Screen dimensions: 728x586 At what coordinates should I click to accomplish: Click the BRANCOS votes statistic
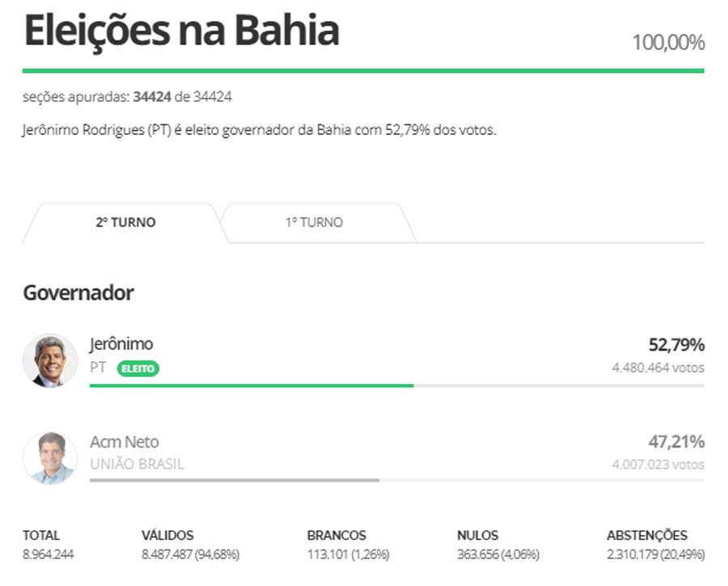pos(349,546)
